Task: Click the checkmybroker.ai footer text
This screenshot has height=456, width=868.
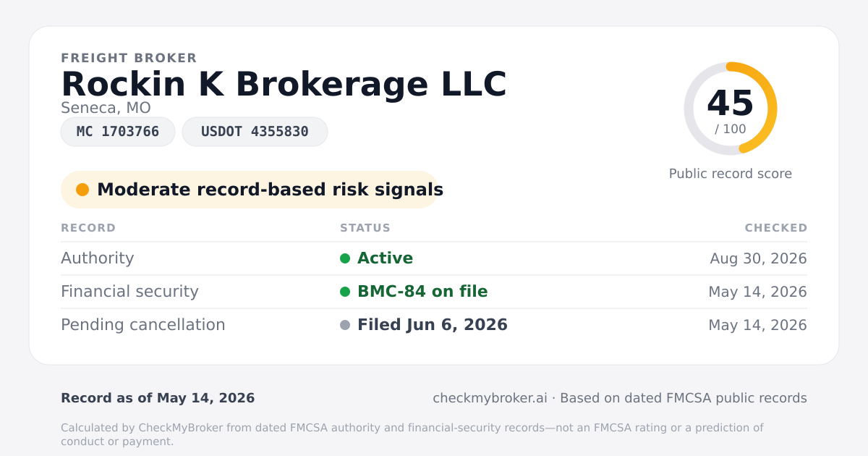Action: pyautogui.click(x=490, y=398)
